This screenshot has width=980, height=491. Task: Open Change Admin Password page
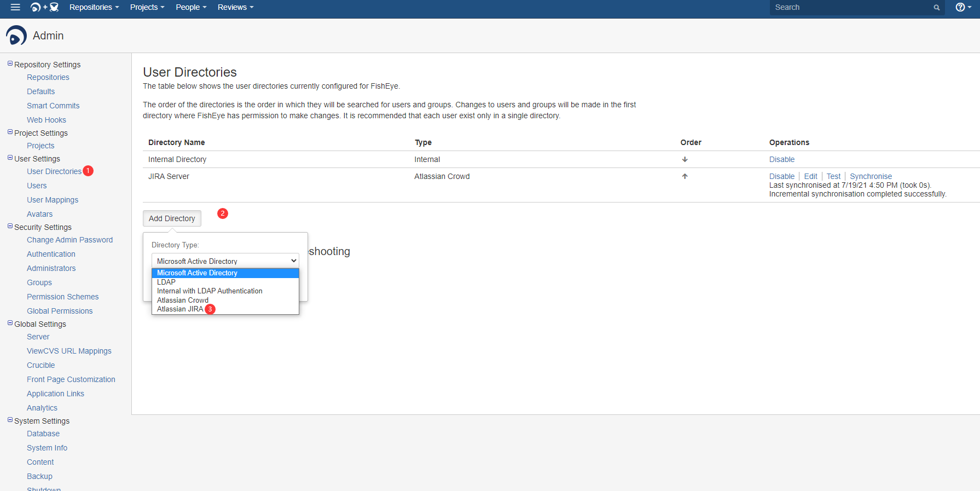[69, 240]
